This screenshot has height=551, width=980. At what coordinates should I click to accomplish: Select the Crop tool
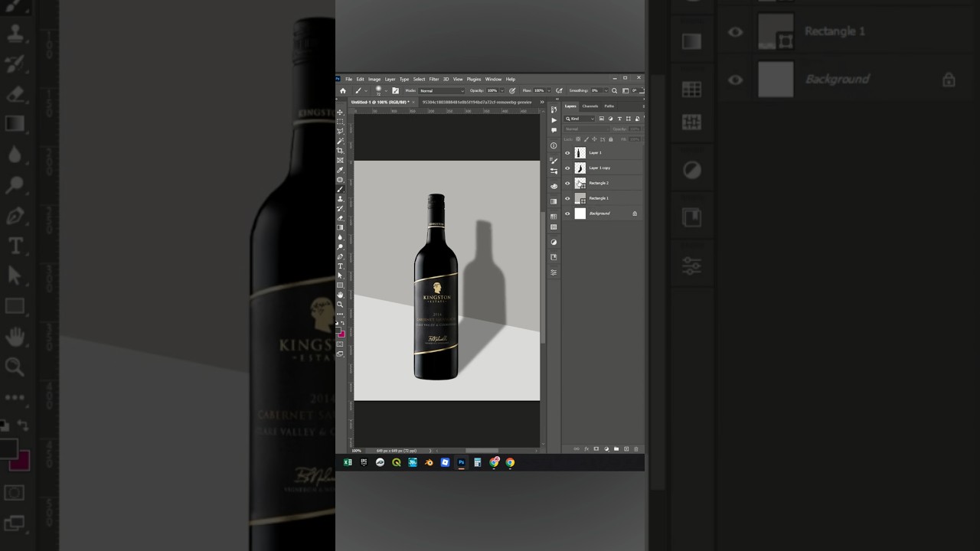click(341, 150)
